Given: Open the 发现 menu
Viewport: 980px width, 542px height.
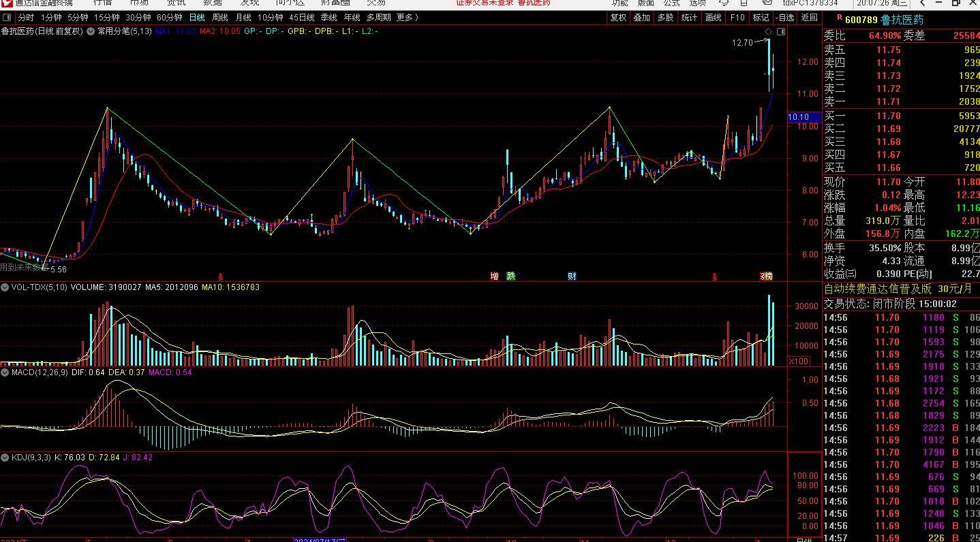Looking at the screenshot, I should [249, 3].
